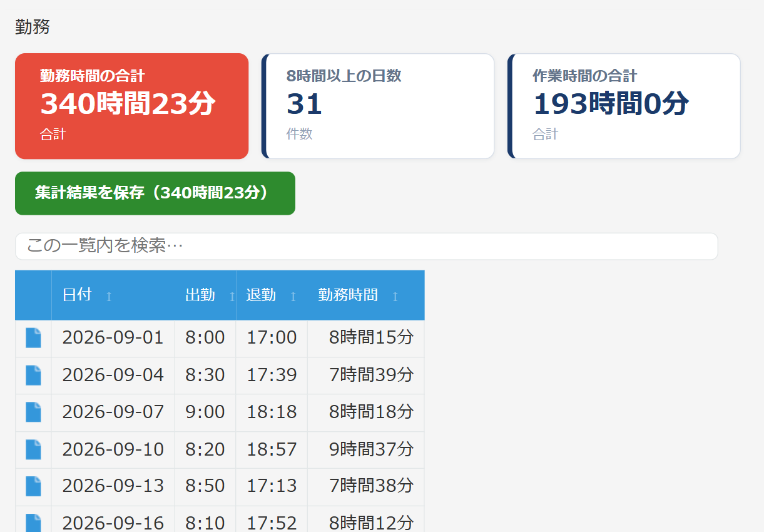764x532 pixels.
Task: Open document icon for 2026-09-01 row
Action: point(33,338)
